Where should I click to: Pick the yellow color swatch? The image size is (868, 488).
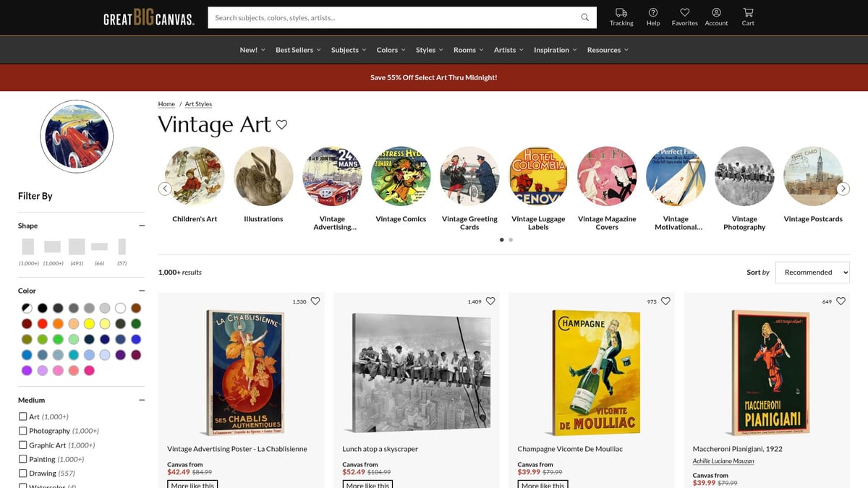(x=90, y=323)
